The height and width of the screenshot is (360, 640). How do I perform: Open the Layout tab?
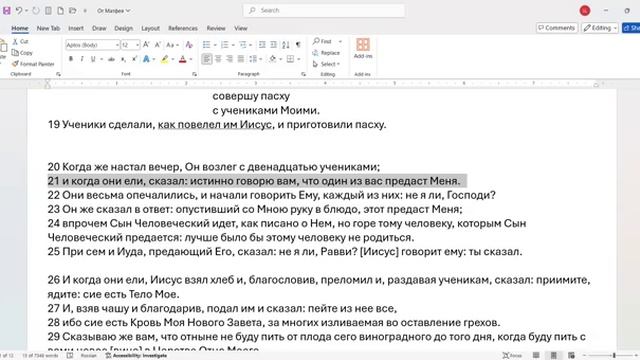pyautogui.click(x=150, y=28)
